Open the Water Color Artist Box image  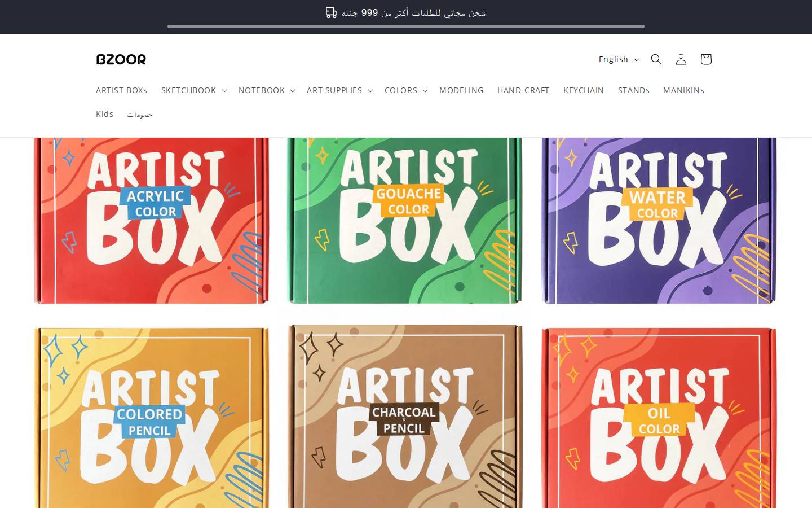(x=659, y=221)
